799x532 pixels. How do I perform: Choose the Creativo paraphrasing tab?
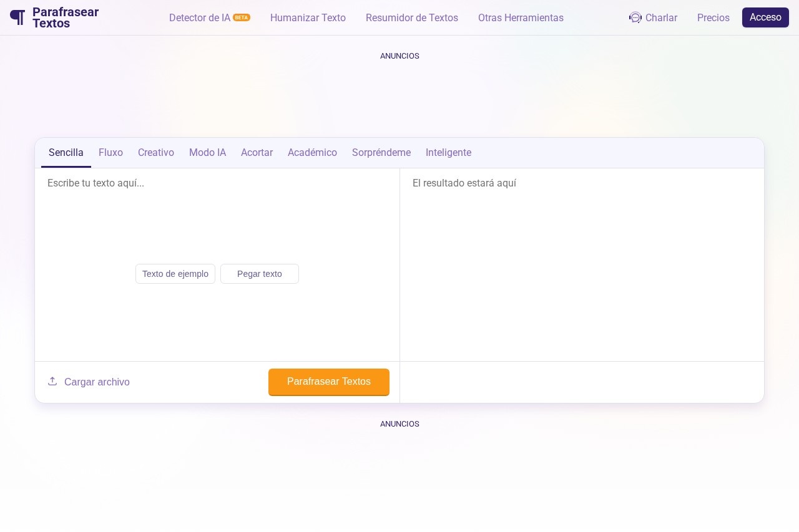click(155, 153)
